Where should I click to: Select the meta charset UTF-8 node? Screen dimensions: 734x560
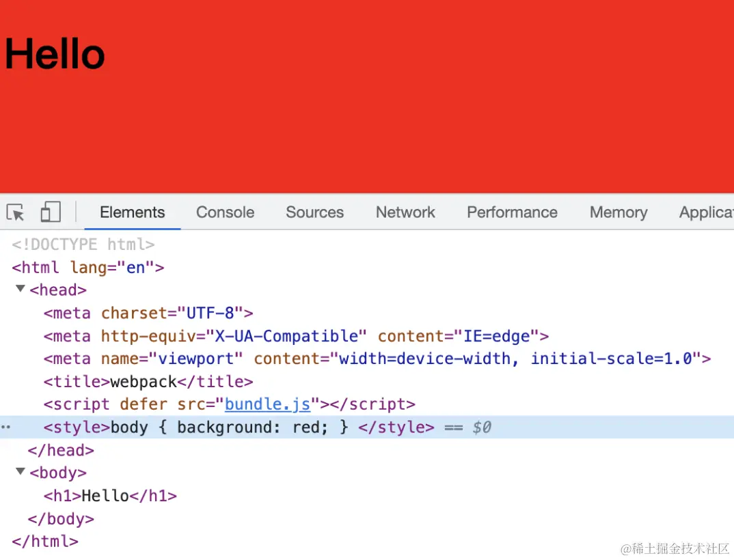click(148, 313)
